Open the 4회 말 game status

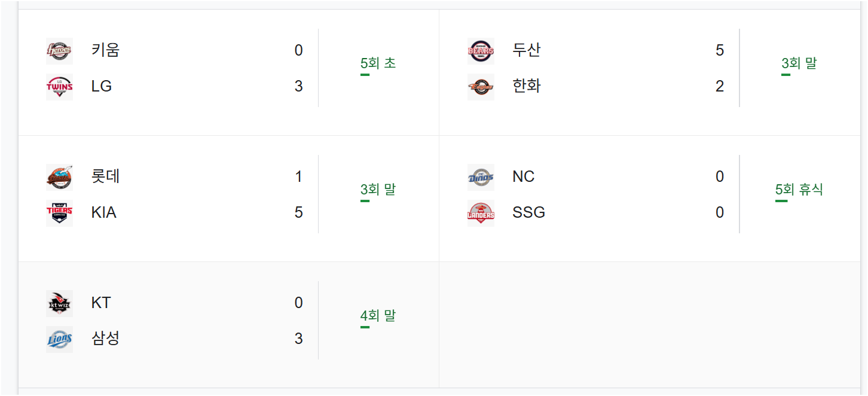tap(378, 316)
